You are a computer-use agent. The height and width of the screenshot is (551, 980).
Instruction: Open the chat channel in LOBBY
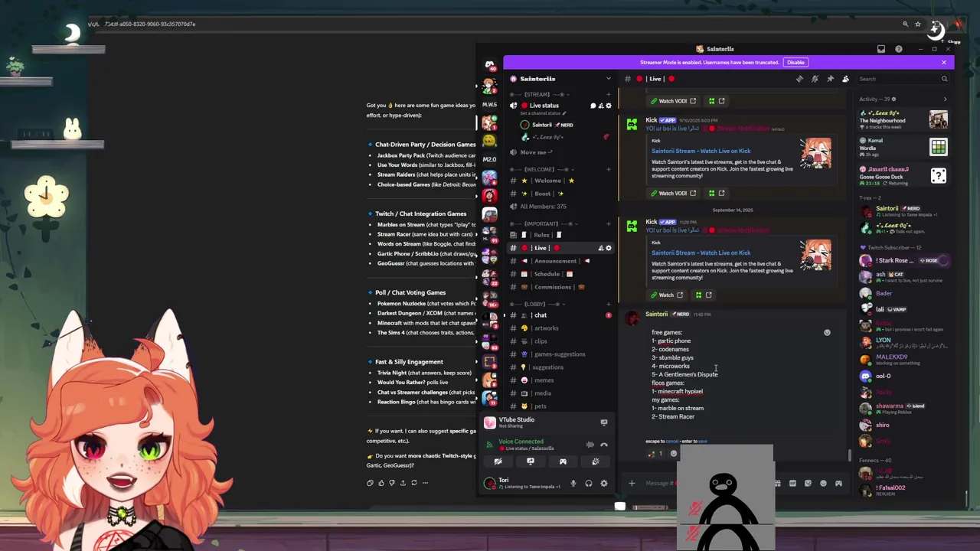[x=559, y=315]
